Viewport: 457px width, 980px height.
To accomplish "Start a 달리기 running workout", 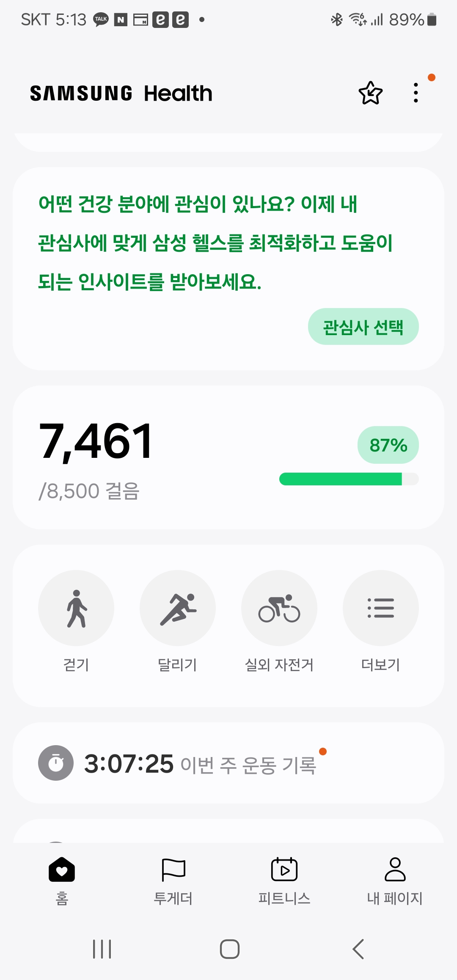I will [178, 608].
